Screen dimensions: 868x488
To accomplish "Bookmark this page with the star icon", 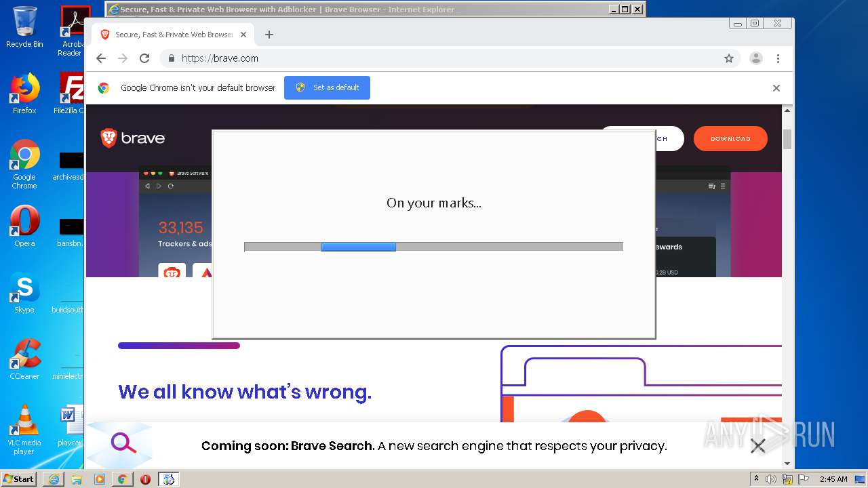I will pyautogui.click(x=729, y=58).
